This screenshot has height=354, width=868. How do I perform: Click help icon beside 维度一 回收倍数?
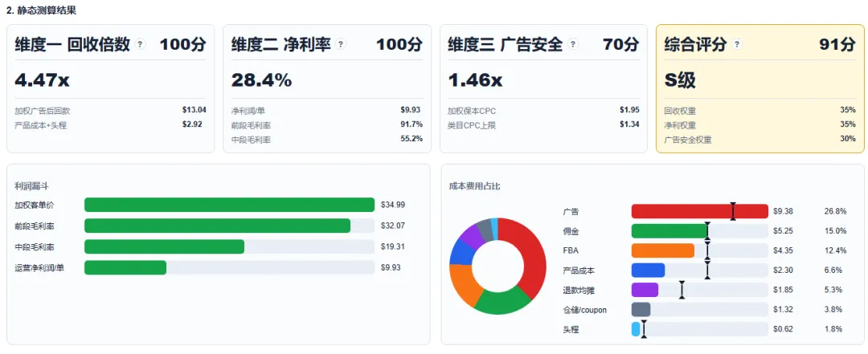click(x=141, y=45)
